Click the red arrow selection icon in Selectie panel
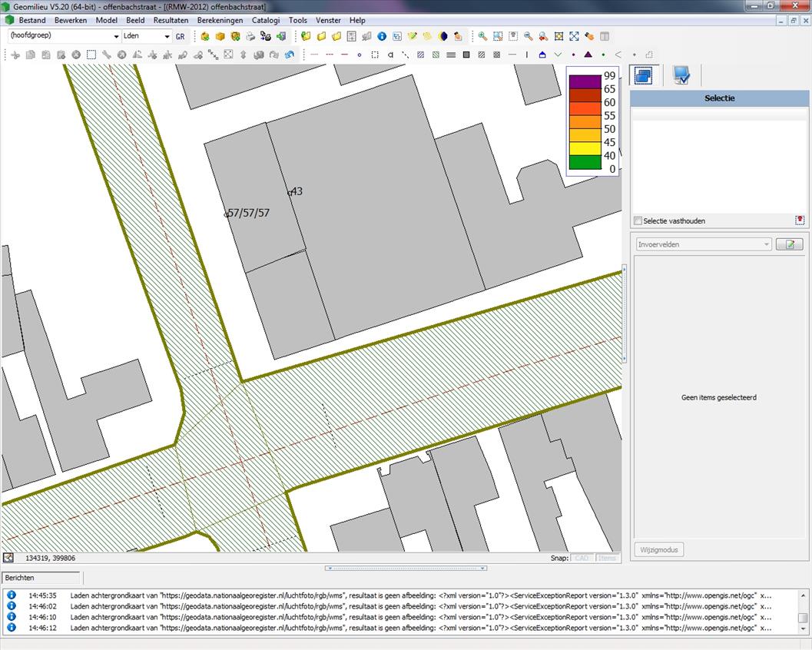 (x=800, y=220)
